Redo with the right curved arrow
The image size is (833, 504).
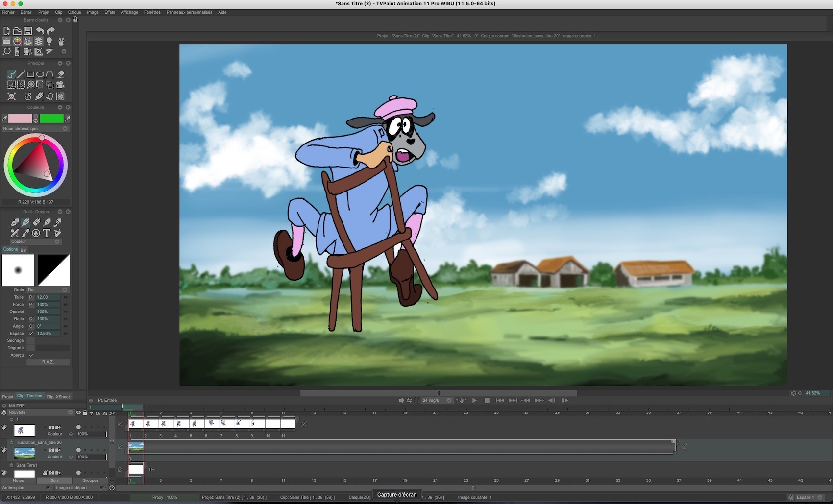point(50,31)
